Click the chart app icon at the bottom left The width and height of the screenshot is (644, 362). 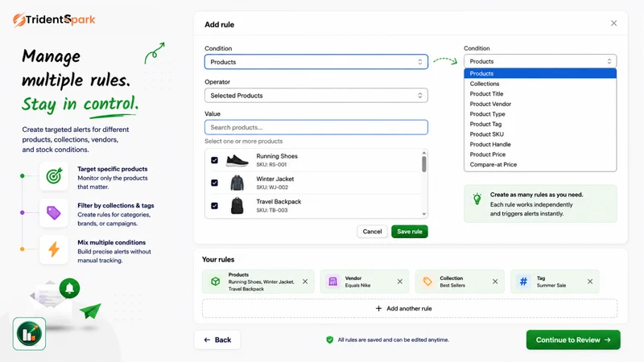[29, 334]
